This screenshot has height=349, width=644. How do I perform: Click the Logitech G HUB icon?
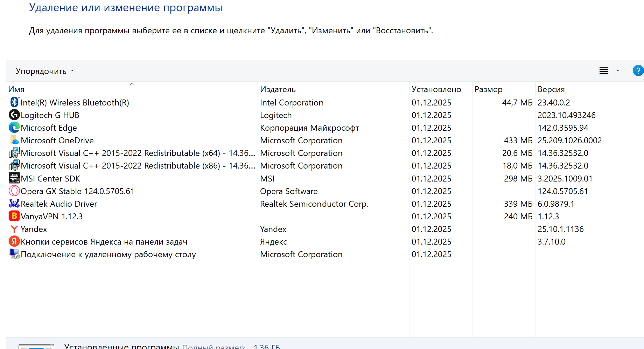pyautogui.click(x=14, y=115)
